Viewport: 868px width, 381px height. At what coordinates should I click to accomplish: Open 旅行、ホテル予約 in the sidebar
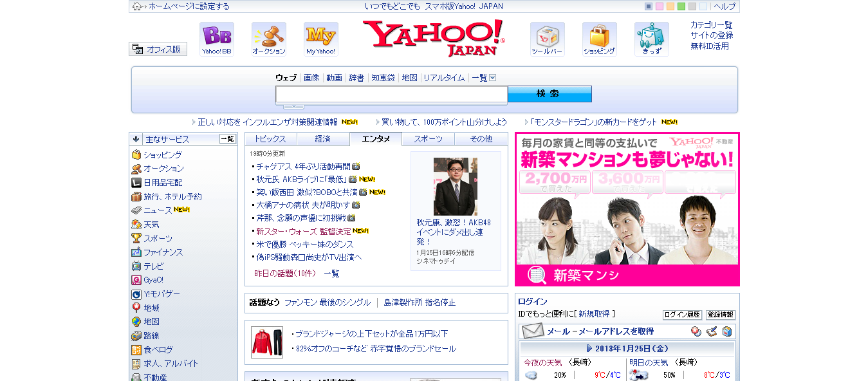(172, 197)
